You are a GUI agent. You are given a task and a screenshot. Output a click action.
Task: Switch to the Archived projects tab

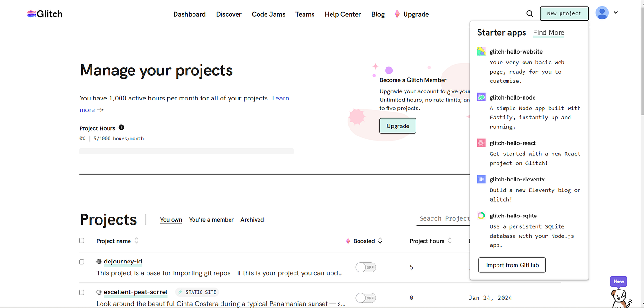point(252,219)
